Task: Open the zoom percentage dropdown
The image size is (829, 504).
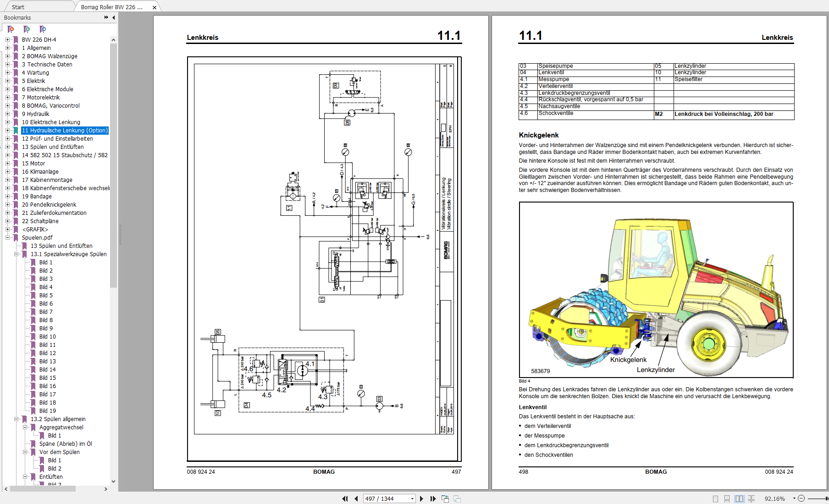Action: [x=794, y=499]
